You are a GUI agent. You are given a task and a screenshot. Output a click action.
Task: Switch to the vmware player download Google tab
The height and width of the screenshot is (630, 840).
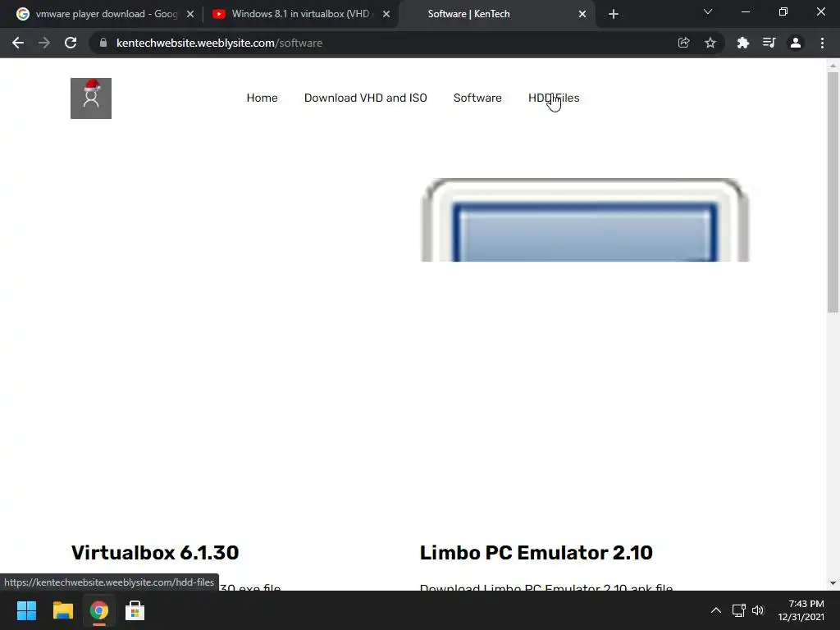[x=105, y=14]
